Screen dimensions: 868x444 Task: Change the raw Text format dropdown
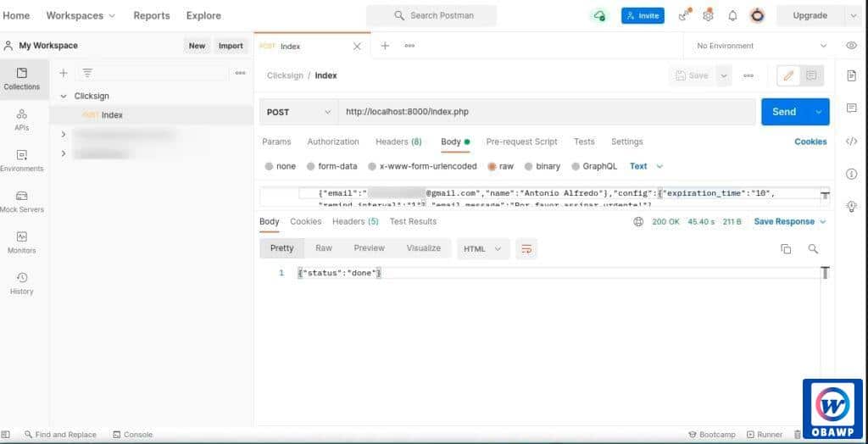646,166
